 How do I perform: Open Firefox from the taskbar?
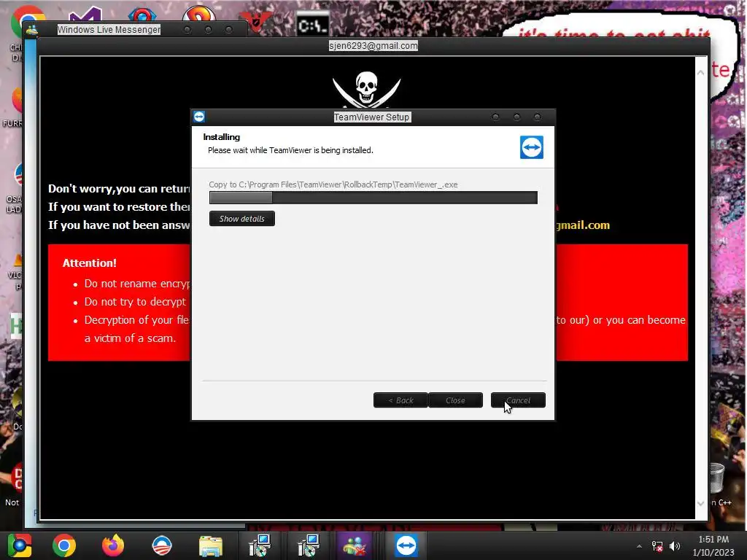click(113, 545)
